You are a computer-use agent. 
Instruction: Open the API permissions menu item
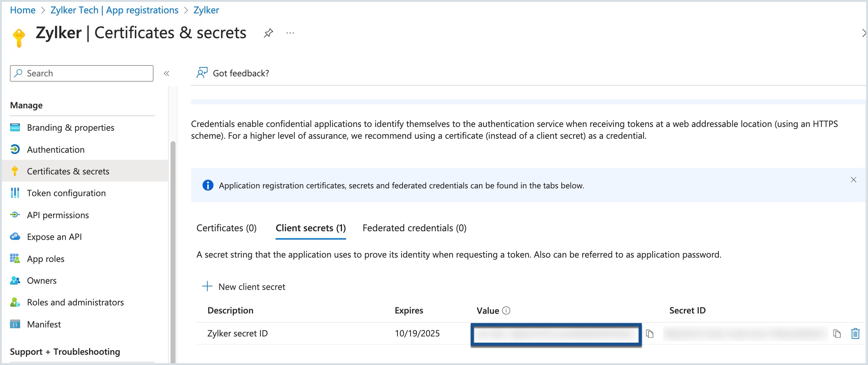(x=57, y=215)
